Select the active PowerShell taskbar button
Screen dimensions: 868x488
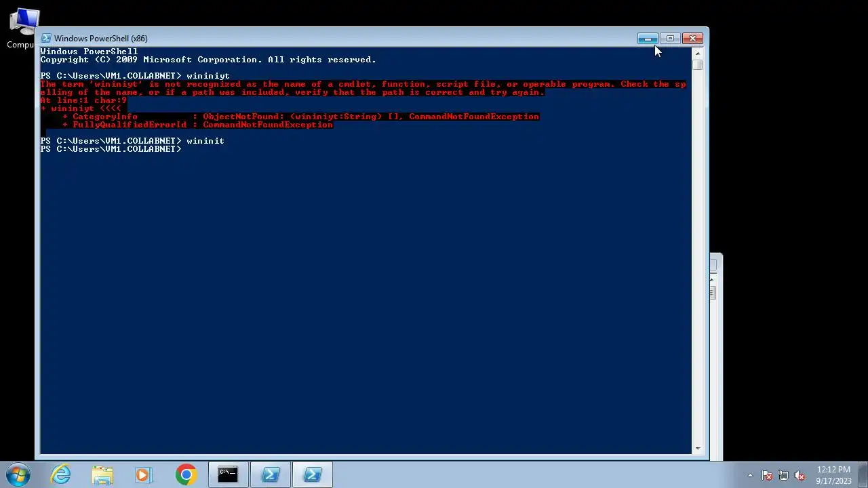[313, 474]
